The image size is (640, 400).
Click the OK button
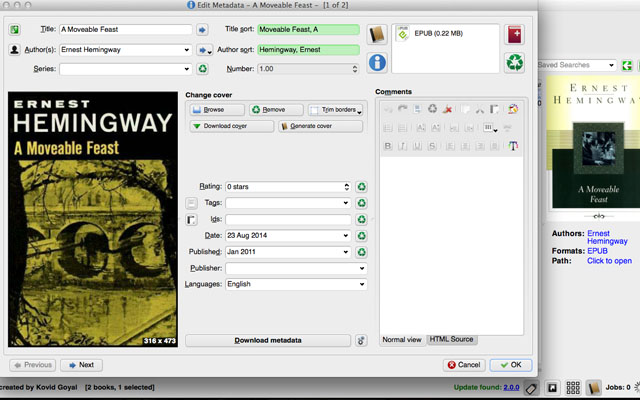[x=511, y=365]
